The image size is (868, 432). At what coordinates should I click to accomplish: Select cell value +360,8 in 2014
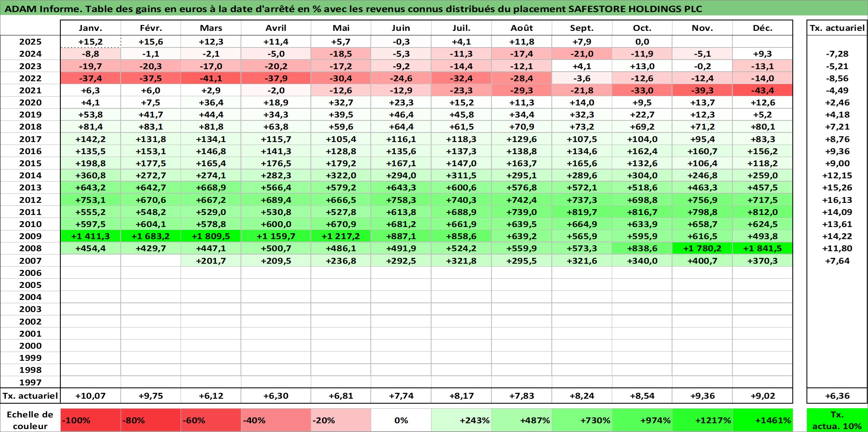(x=90, y=175)
